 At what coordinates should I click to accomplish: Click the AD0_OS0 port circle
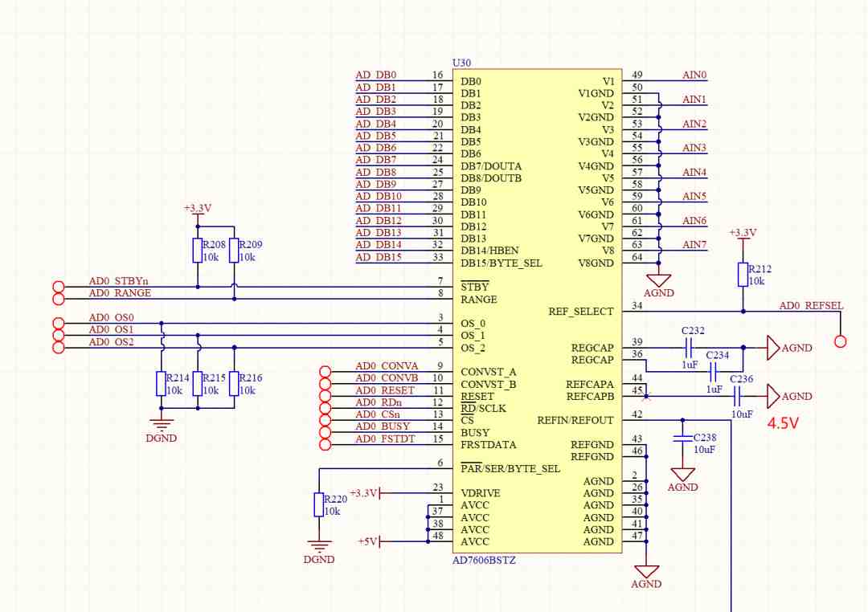(58, 323)
